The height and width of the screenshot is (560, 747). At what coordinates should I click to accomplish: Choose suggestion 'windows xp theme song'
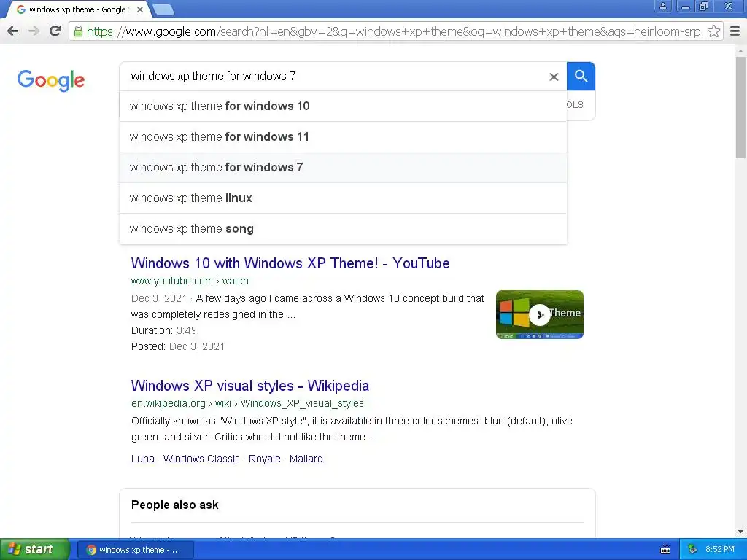[x=343, y=228]
